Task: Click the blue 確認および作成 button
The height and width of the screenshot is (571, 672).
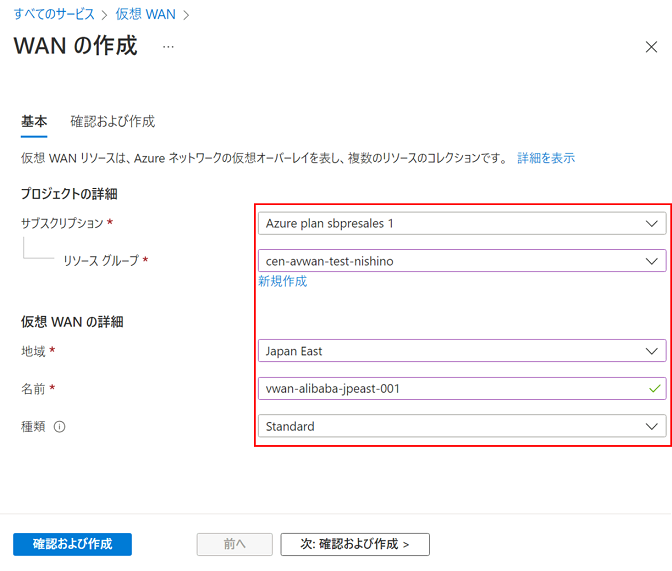Action: [72, 544]
